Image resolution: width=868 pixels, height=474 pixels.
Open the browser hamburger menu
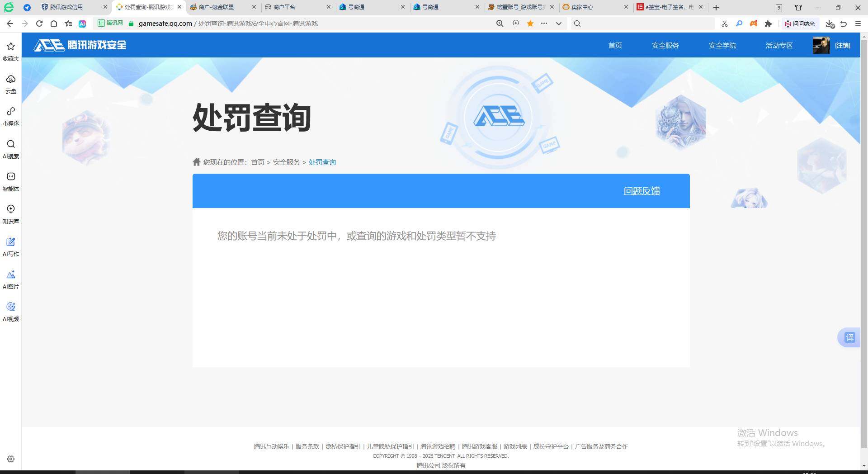[859, 24]
